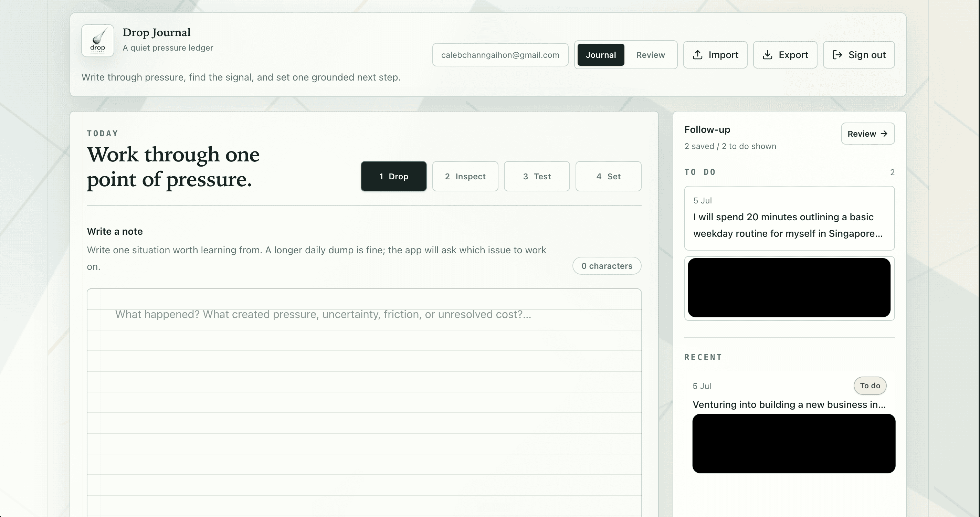The height and width of the screenshot is (517, 980).
Task: Click the exit icon on Sign out
Action: [837, 55]
